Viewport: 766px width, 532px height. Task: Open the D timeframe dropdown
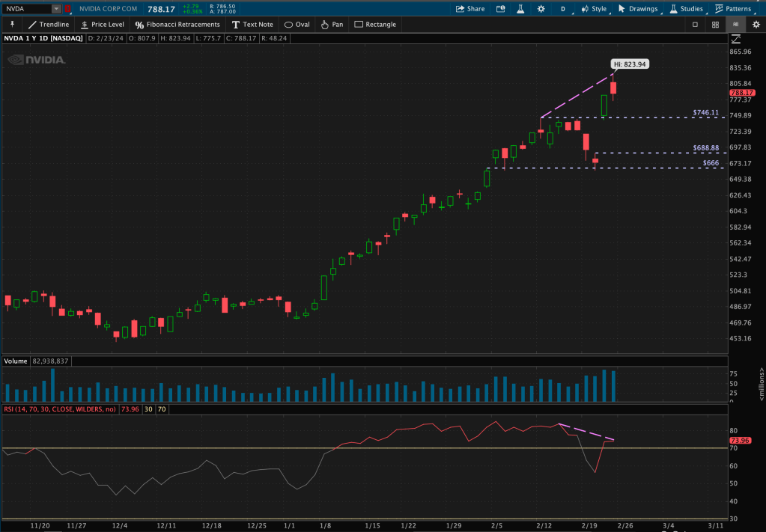pyautogui.click(x=562, y=9)
